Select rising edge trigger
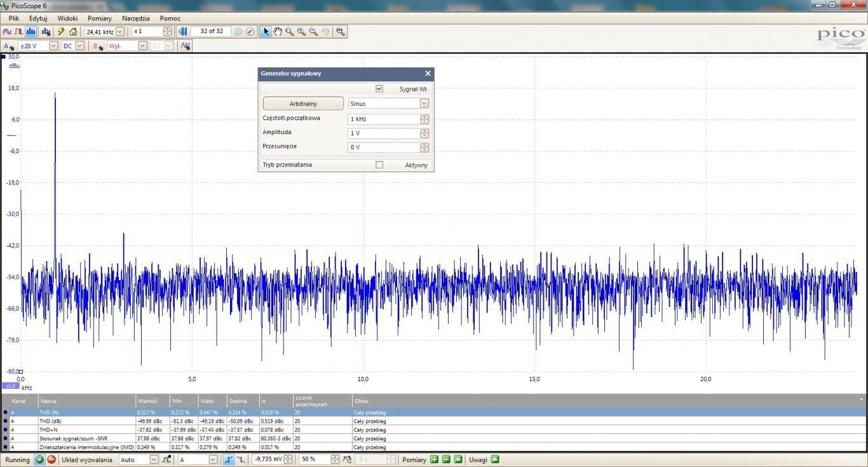 [x=229, y=459]
